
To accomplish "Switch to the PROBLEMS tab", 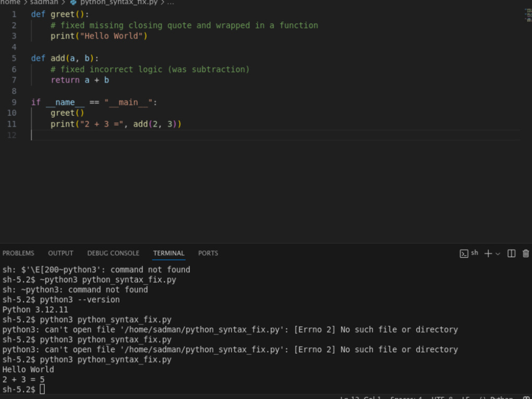I will tap(18, 253).
